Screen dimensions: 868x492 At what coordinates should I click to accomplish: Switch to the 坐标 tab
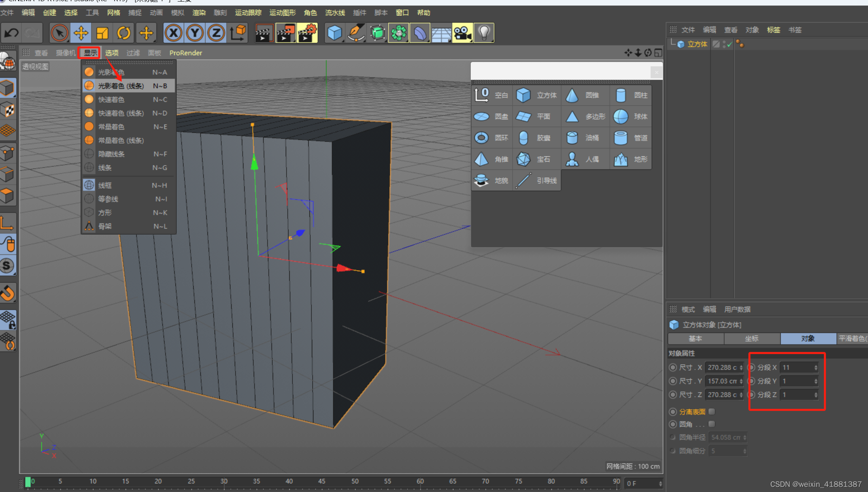(x=751, y=338)
